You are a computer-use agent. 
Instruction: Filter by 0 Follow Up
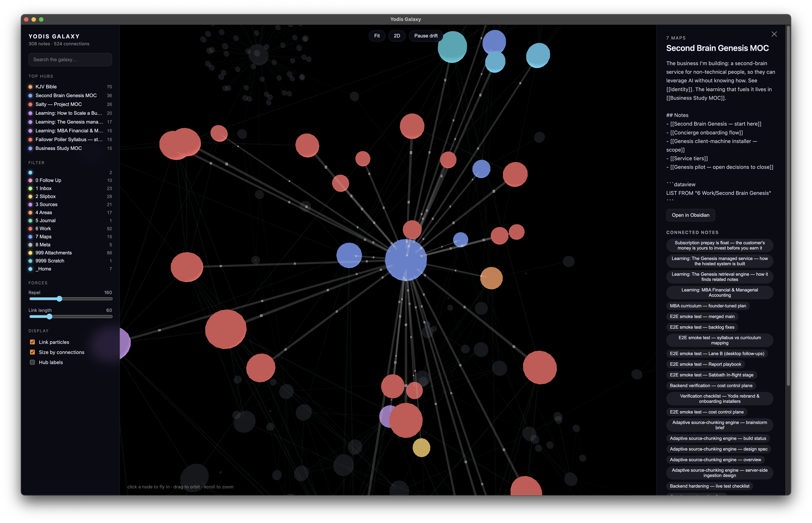70,180
